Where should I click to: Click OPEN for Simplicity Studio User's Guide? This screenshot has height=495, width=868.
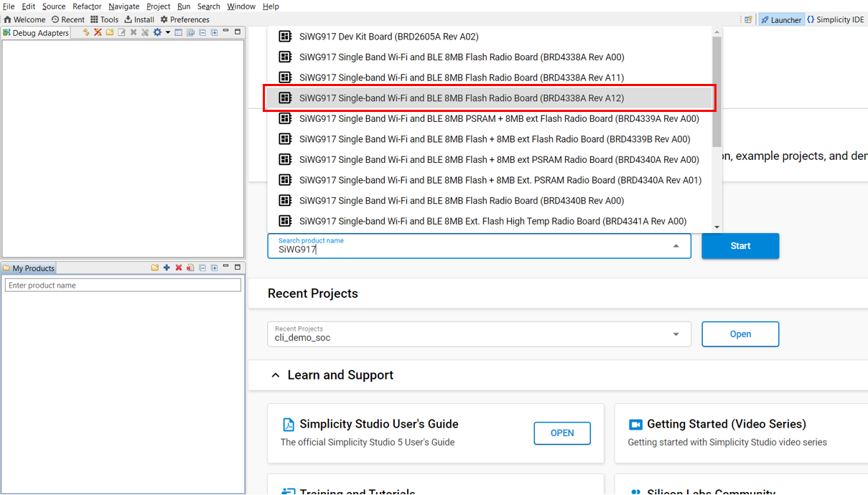561,433
